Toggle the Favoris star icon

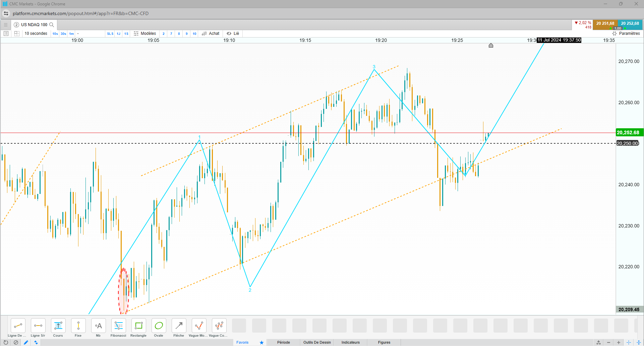click(x=261, y=342)
